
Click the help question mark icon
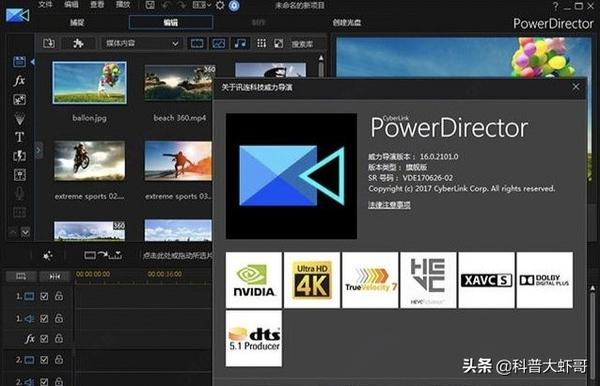point(556,6)
